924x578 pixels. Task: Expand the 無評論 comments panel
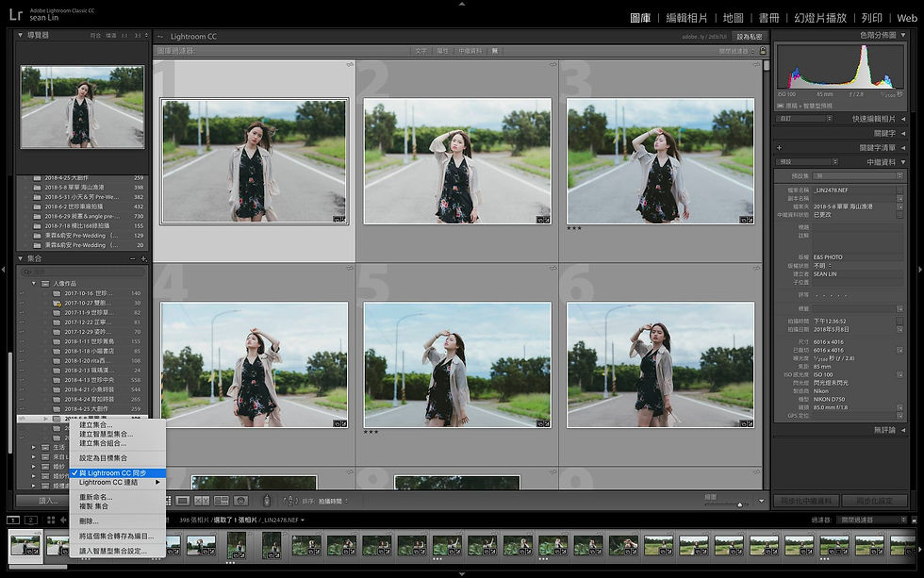(903, 430)
